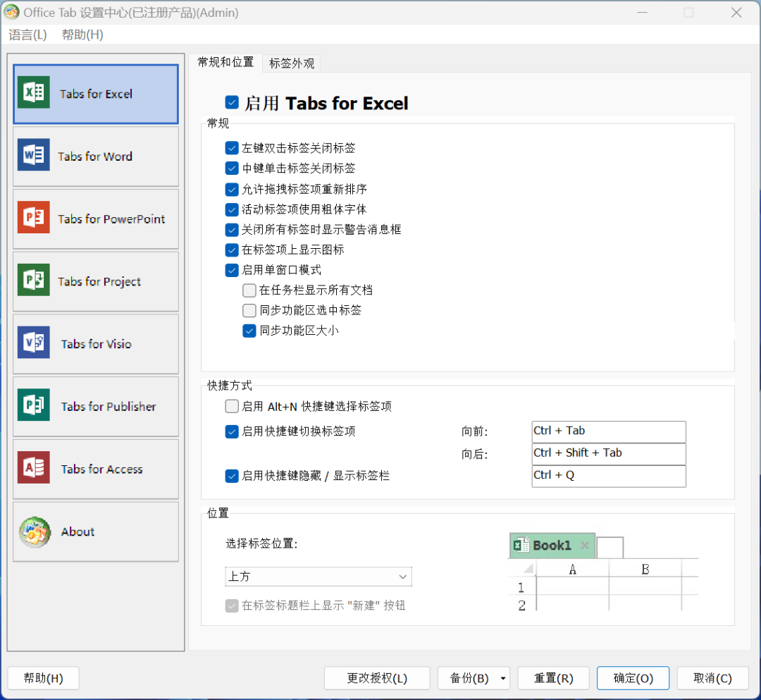This screenshot has width=761, height=700.
Task: Select the Excel icon in sidebar
Action: click(x=34, y=92)
